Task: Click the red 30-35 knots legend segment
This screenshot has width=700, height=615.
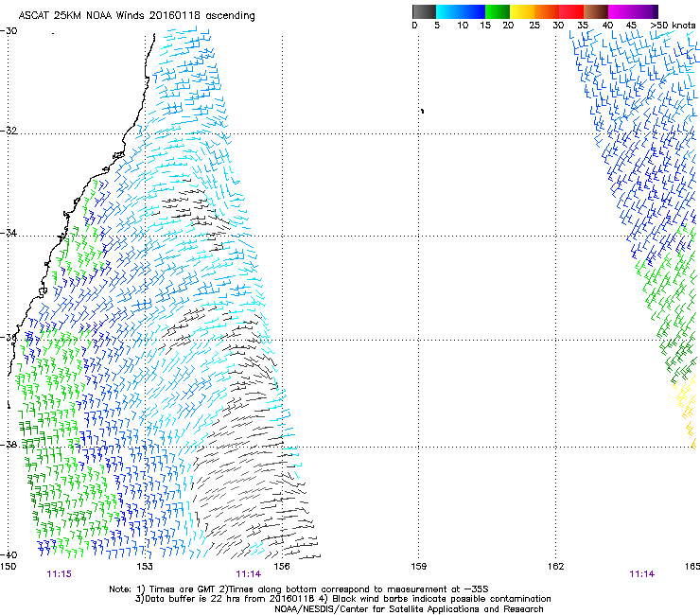Action: tap(571, 11)
